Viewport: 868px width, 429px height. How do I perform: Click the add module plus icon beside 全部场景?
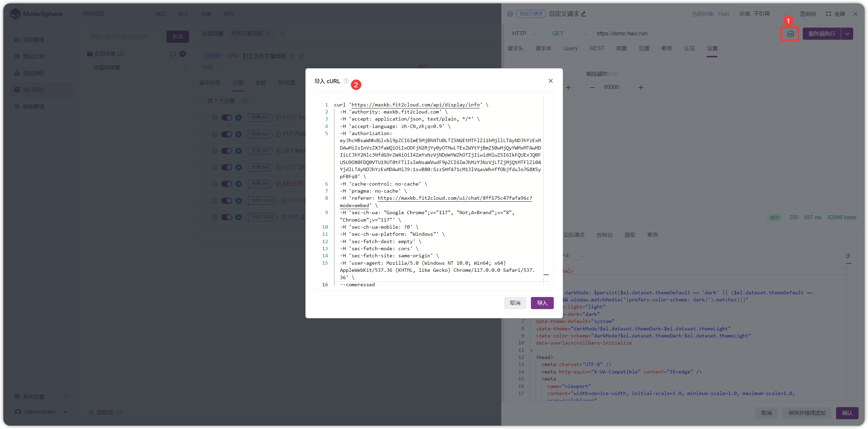pyautogui.click(x=183, y=54)
